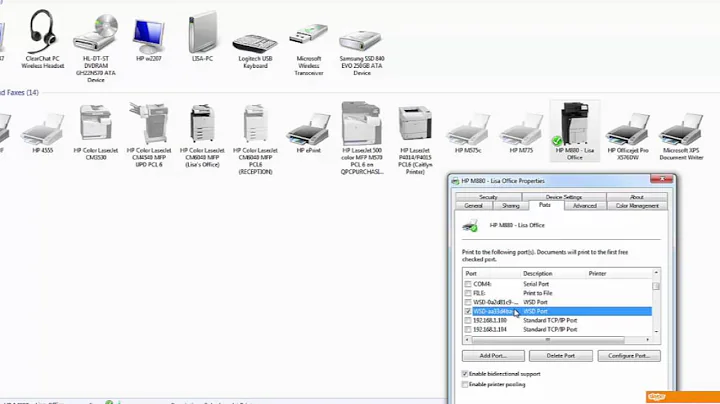Open the Color Management tab
Image resolution: width=720 pixels, height=404 pixels.
(637, 206)
